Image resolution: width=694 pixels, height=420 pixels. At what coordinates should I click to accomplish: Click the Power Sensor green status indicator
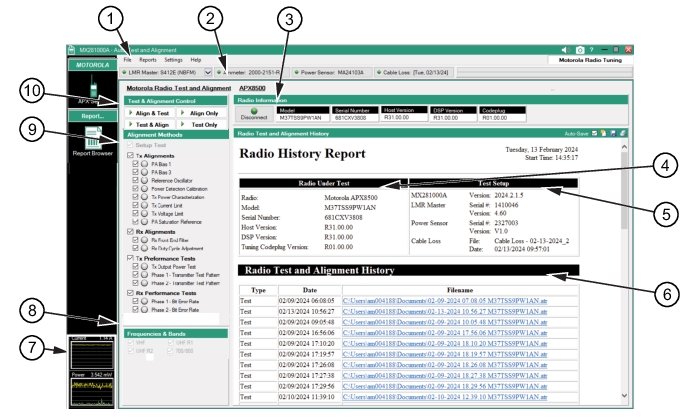pos(297,72)
